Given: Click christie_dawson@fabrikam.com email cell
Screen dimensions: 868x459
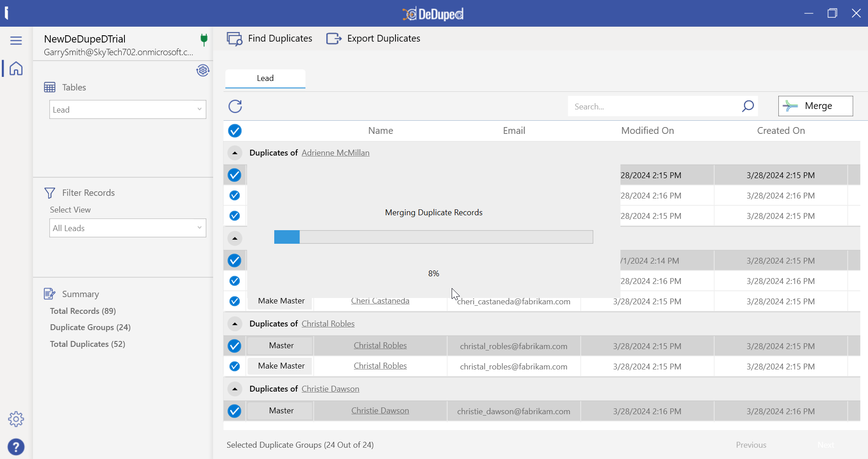Looking at the screenshot, I should [x=514, y=412].
